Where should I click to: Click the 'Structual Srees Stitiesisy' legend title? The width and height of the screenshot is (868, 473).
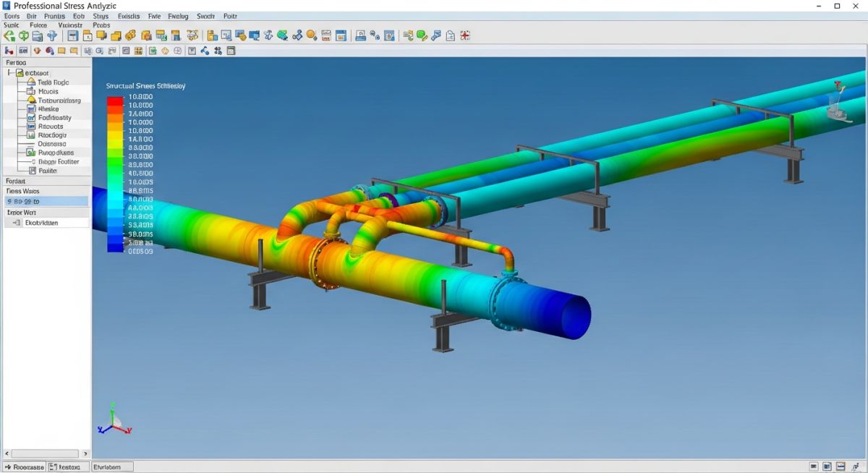(x=145, y=86)
